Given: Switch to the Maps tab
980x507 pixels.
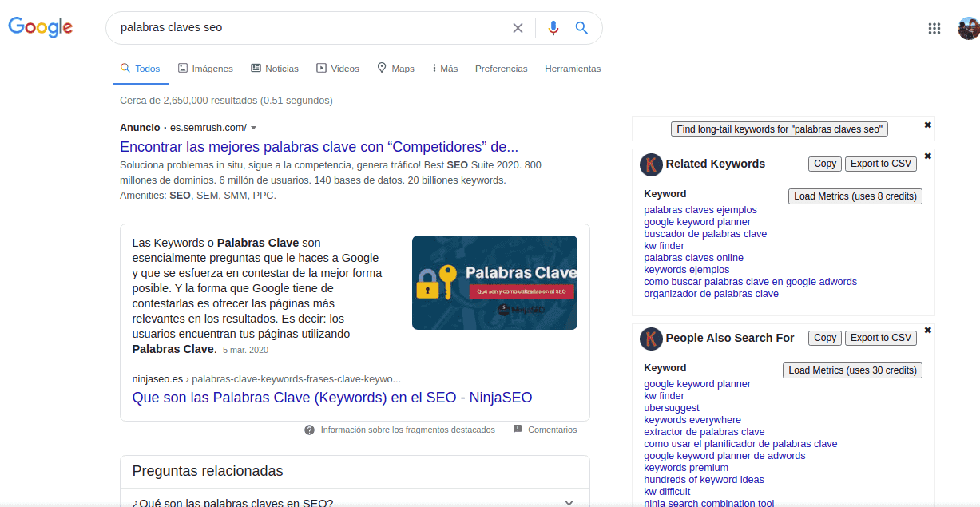Looking at the screenshot, I should (x=395, y=69).
